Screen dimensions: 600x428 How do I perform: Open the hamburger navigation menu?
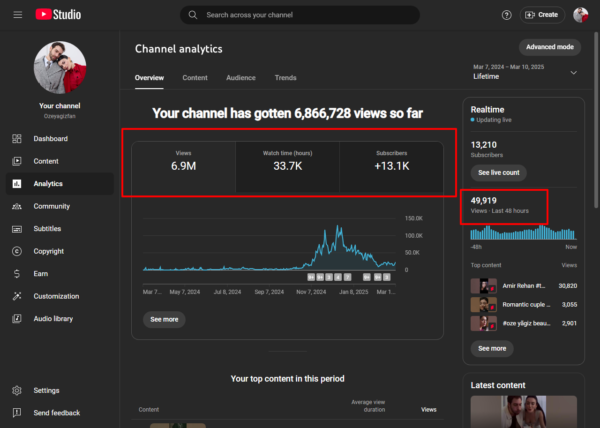15,15
